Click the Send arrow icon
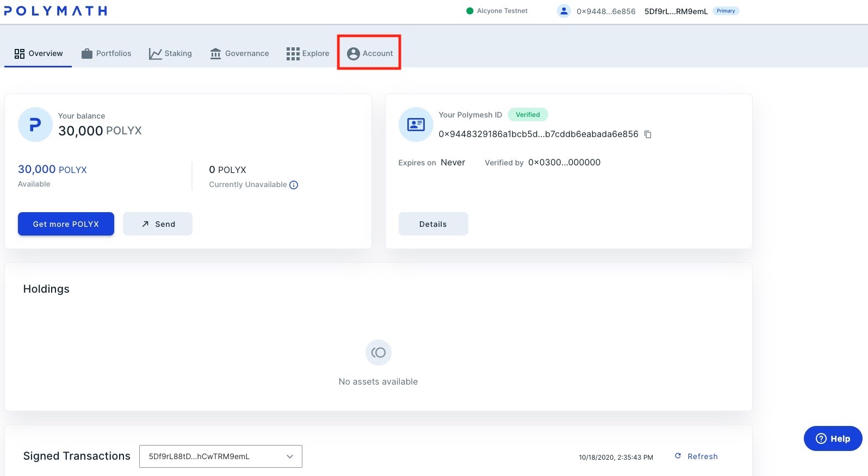 (145, 224)
